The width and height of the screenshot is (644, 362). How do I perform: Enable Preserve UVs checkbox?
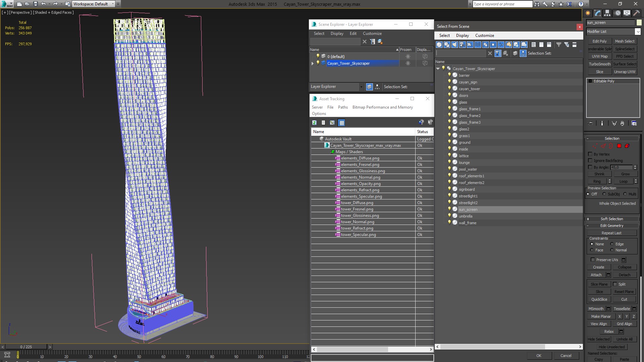593,260
